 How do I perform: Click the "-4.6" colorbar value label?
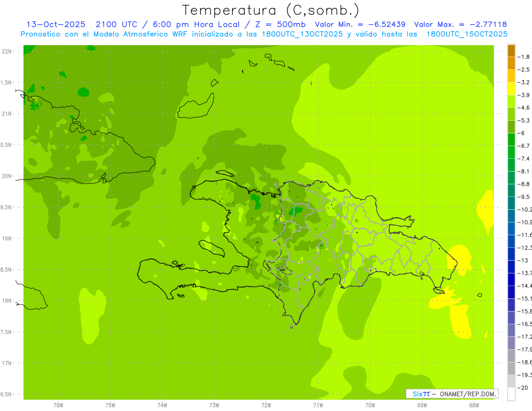click(x=525, y=108)
